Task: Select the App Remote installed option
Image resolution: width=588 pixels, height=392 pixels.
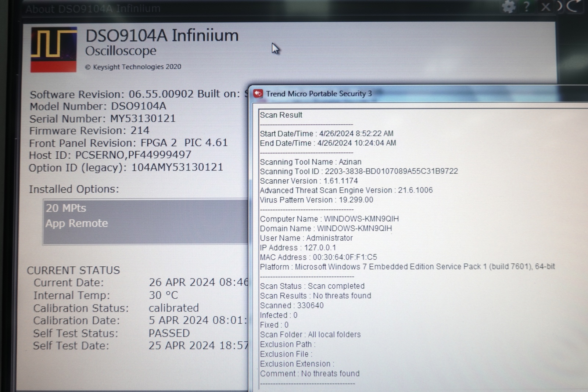Action: click(x=76, y=223)
